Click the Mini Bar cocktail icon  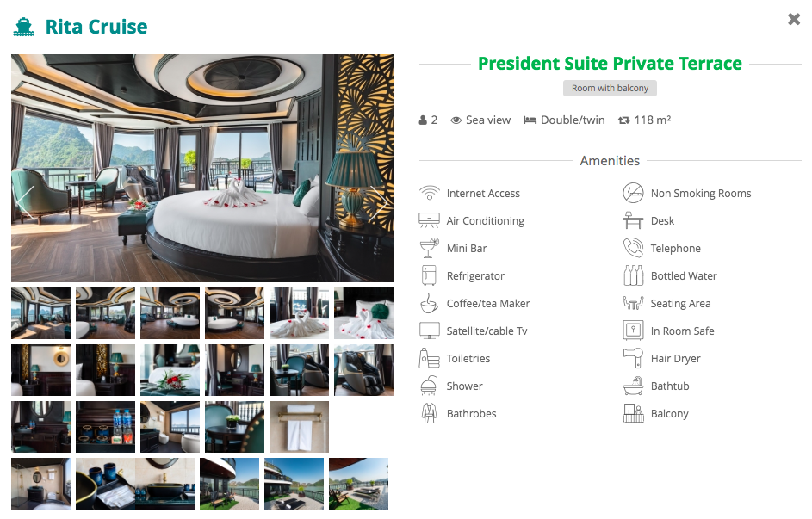click(x=430, y=248)
